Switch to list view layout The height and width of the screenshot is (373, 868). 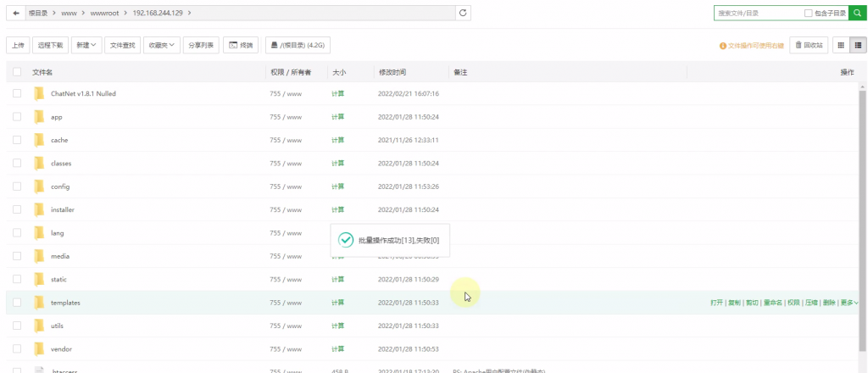point(858,45)
